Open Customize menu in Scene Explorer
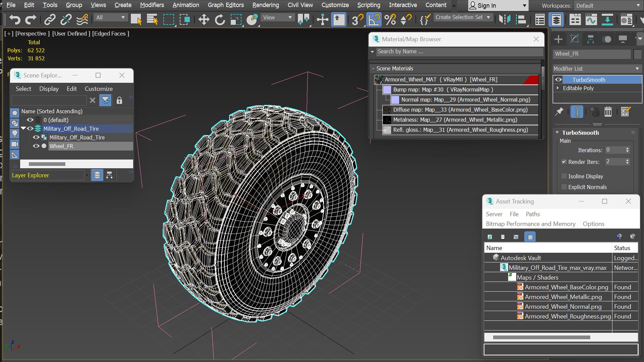This screenshot has width=644, height=362. tap(99, 89)
